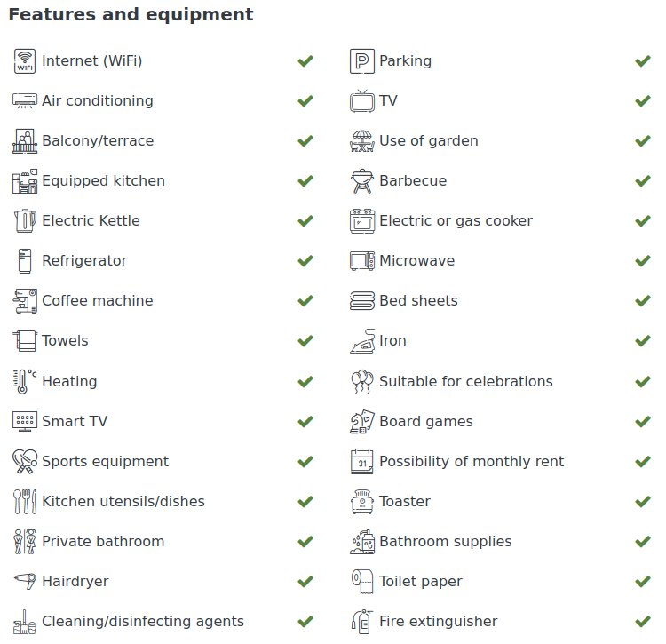Click the checkmark next to Parking
This screenshot has height=644, width=666.
coord(643,61)
